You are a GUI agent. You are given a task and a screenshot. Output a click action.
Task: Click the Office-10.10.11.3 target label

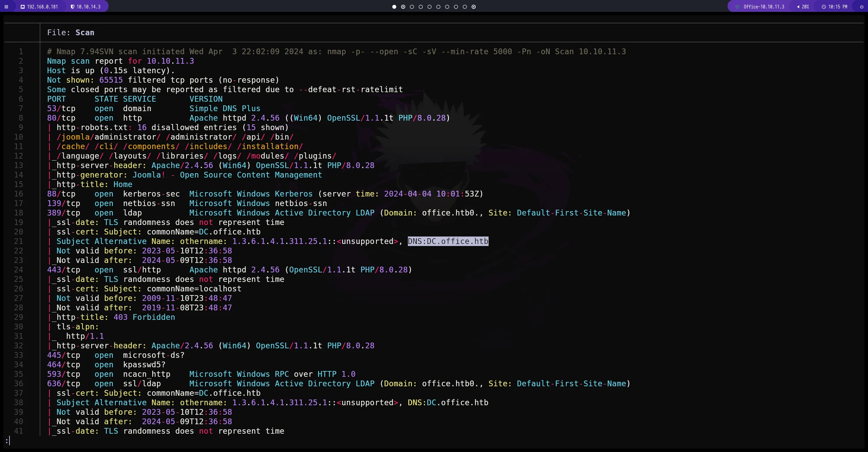tap(764, 7)
